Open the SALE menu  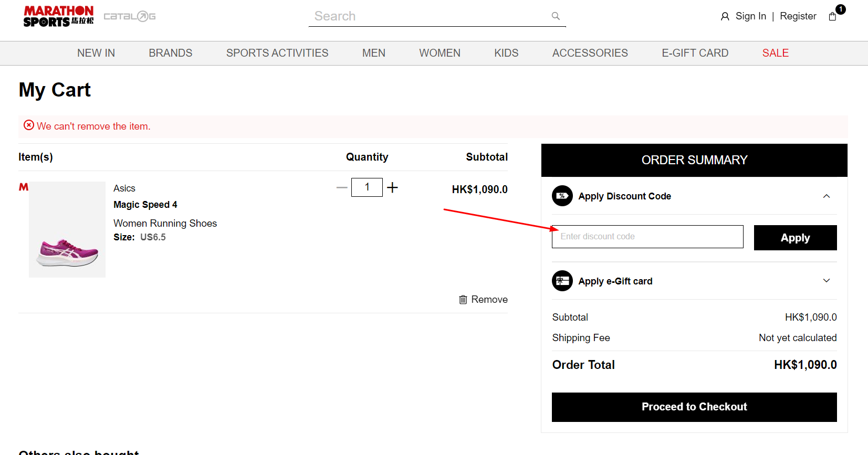(776, 53)
